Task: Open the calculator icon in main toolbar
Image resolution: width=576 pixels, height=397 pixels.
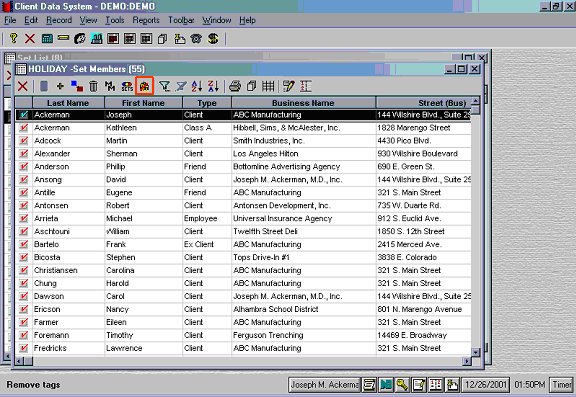Action: [47, 38]
